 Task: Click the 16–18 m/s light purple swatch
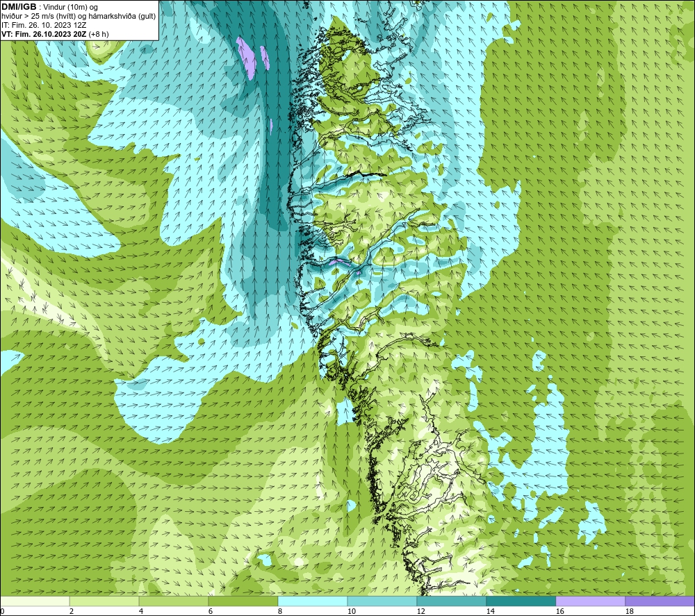pyautogui.click(x=590, y=601)
